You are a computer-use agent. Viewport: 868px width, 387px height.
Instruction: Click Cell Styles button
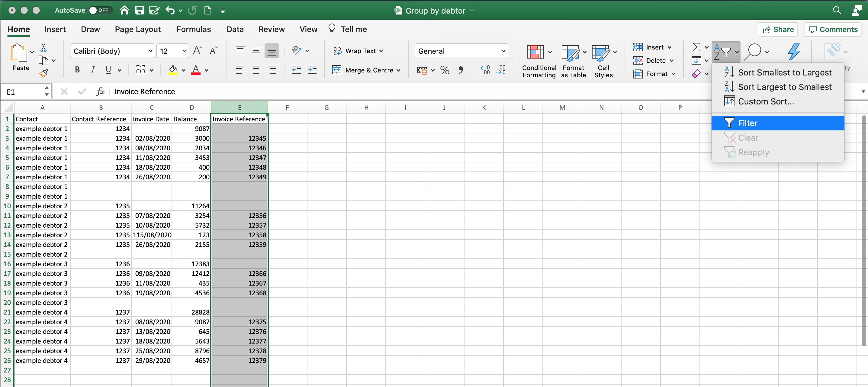pyautogui.click(x=603, y=61)
